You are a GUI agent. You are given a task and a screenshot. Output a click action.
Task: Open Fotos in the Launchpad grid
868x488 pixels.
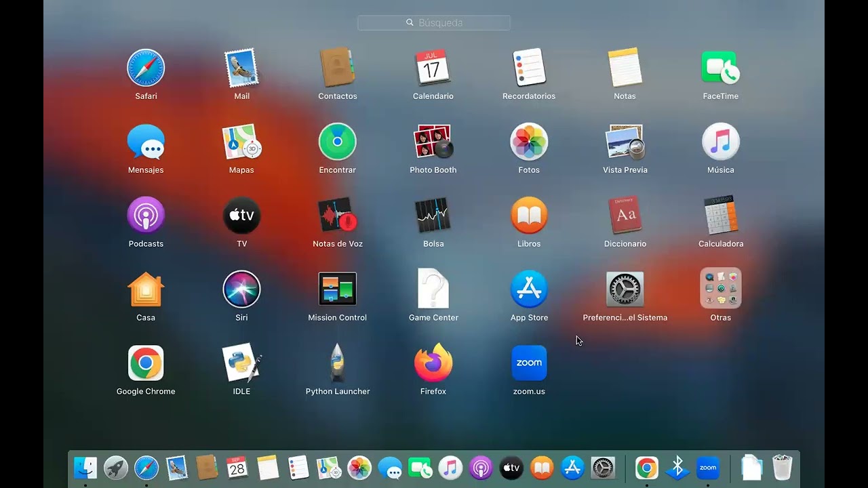pos(529,142)
